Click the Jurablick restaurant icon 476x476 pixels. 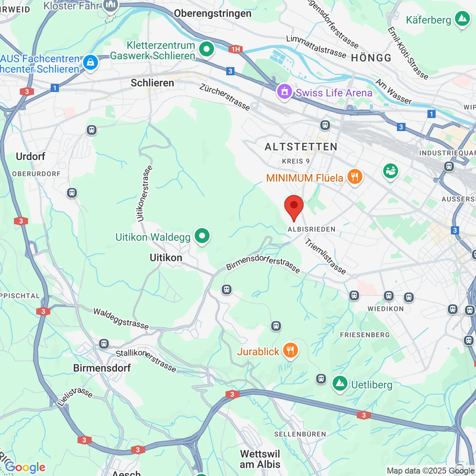click(291, 351)
